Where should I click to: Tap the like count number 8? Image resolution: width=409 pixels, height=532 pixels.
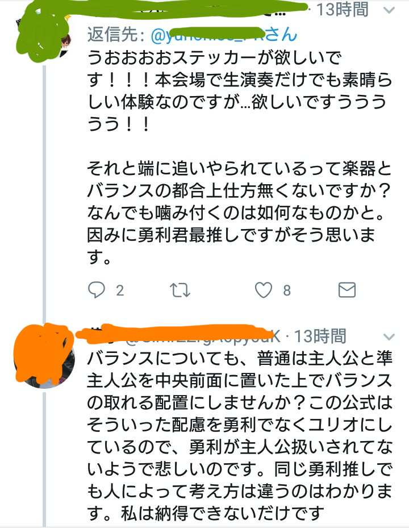point(287,290)
